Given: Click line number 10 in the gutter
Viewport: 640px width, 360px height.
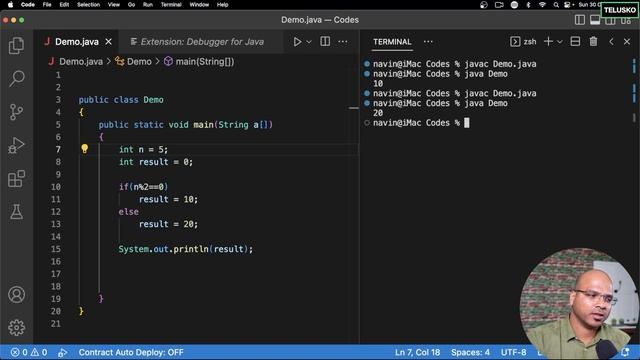Looking at the screenshot, I should click(56, 187).
